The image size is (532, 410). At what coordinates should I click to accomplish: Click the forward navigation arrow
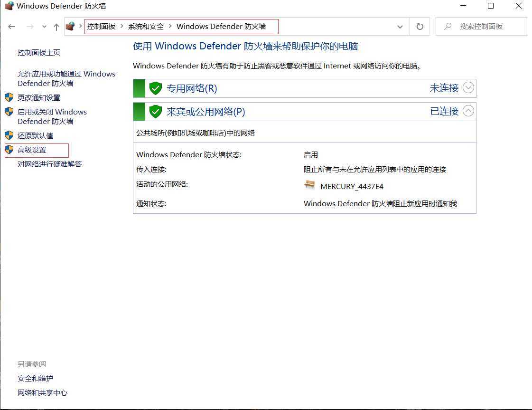click(30, 27)
